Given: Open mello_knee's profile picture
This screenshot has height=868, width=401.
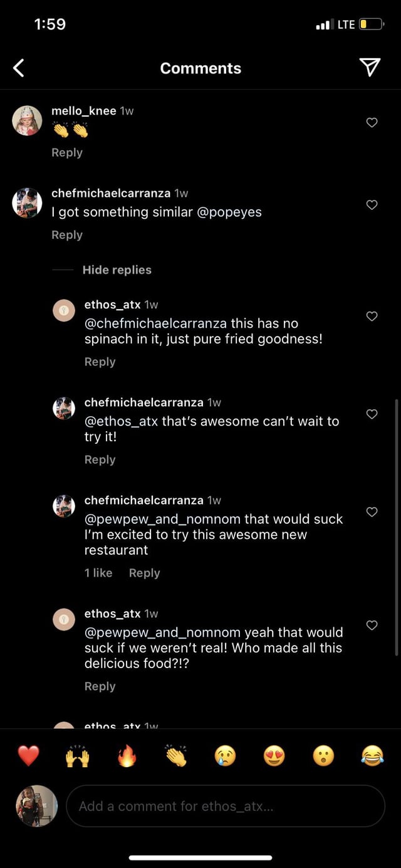Looking at the screenshot, I should (27, 120).
